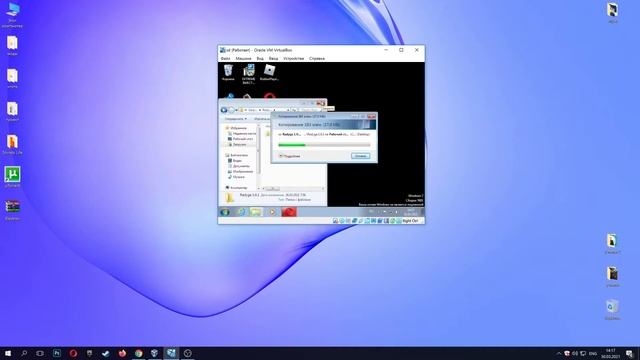This screenshot has width=640, height=360.
Task: Click the Right Ctrl host key indicator
Action: [x=410, y=221]
